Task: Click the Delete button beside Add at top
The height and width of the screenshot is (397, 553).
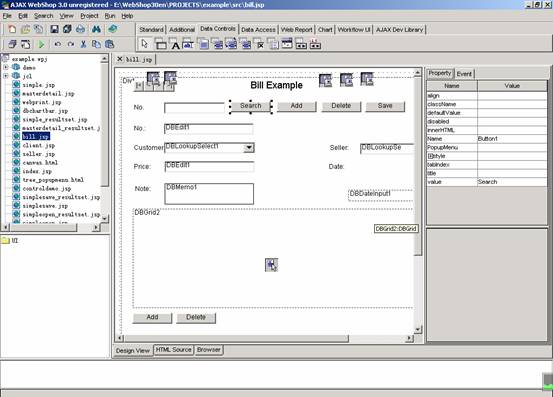Action: [341, 106]
